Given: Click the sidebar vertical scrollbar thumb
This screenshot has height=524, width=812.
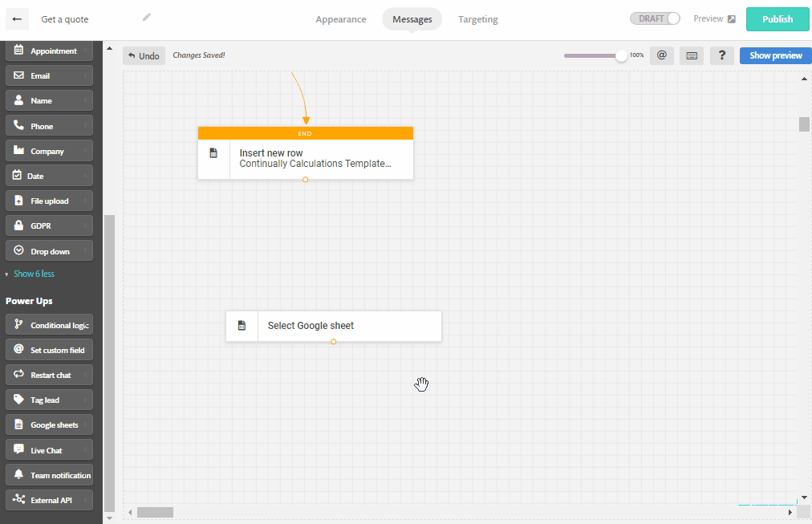Looking at the screenshot, I should point(109,363).
